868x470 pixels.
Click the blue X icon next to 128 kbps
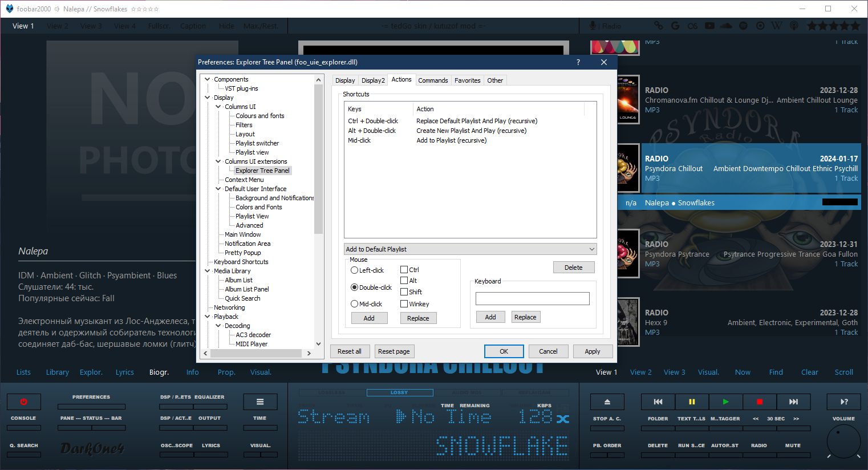563,419
